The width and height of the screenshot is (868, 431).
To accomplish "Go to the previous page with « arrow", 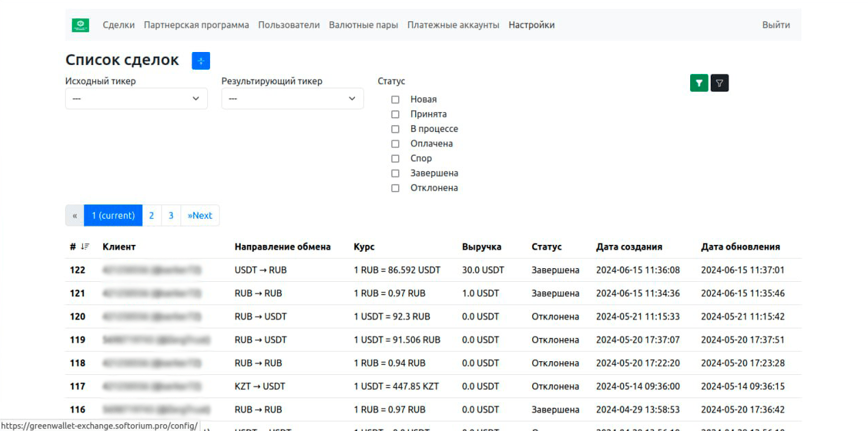I will point(75,215).
